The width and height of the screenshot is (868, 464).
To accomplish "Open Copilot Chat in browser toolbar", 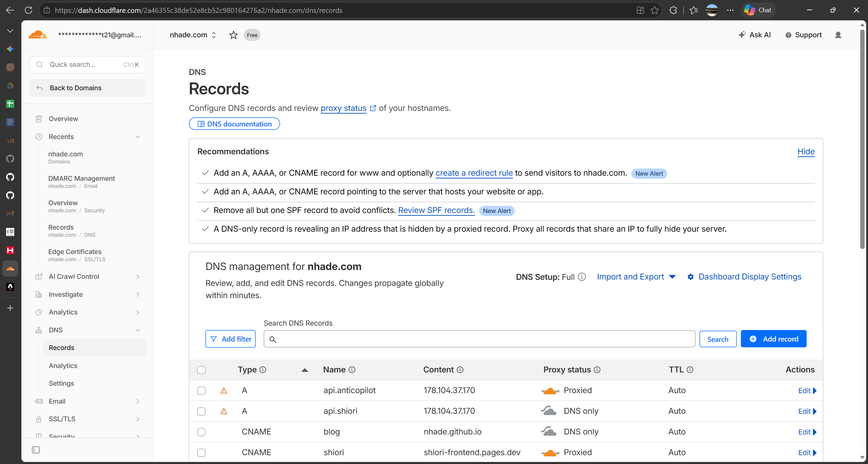I will click(758, 10).
